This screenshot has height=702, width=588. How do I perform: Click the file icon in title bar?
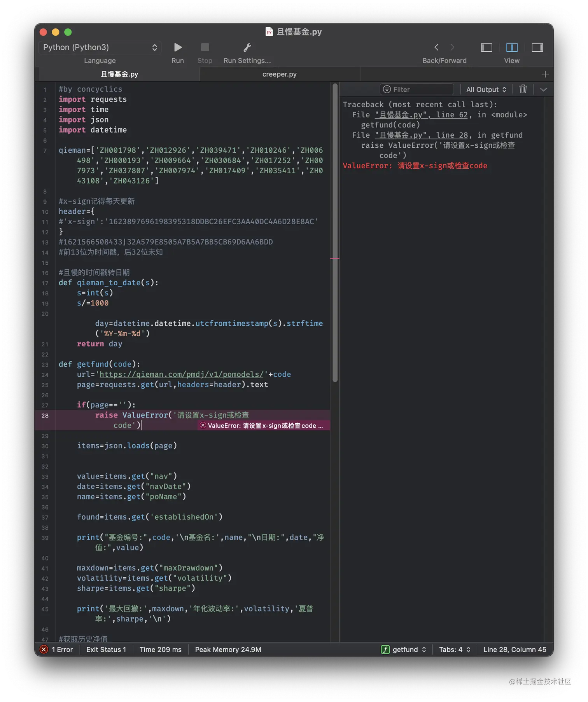pos(269,32)
